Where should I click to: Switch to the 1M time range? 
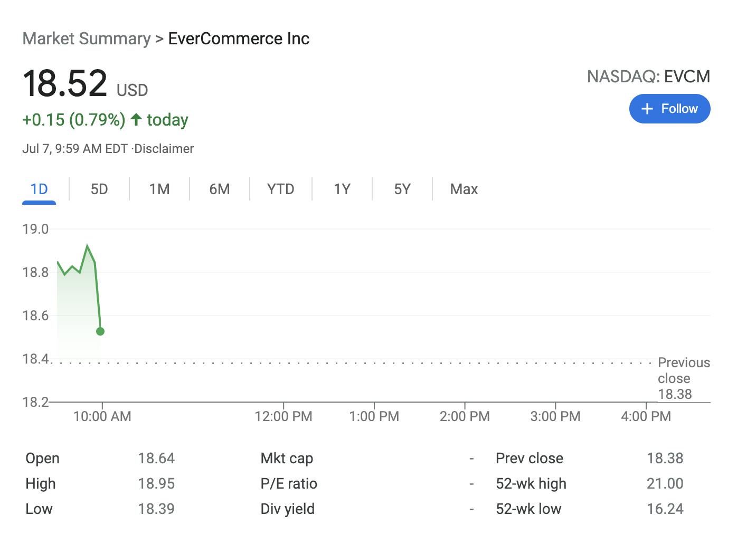(x=158, y=189)
